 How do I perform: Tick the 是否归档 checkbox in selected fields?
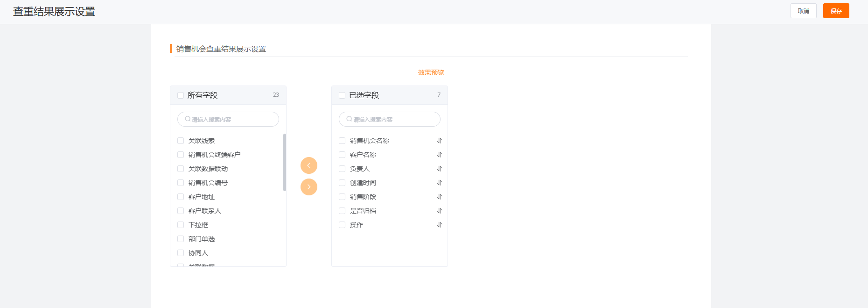coord(342,211)
